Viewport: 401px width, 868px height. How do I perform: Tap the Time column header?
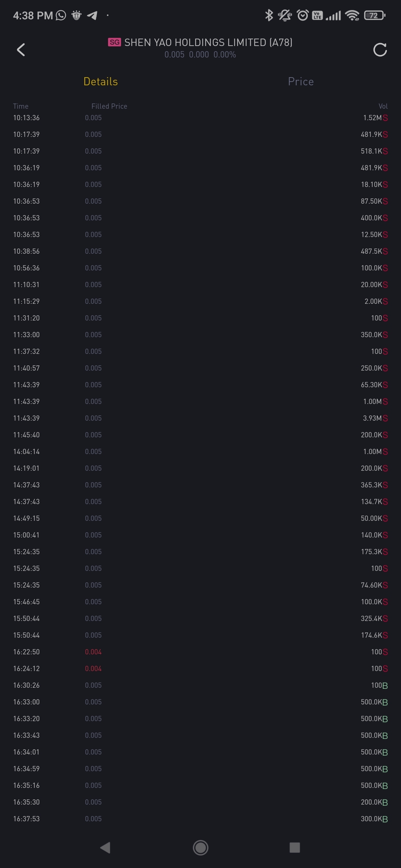click(x=21, y=106)
